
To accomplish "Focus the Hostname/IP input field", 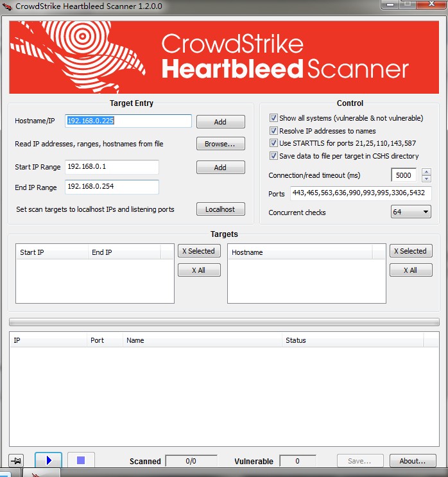I will [128, 121].
